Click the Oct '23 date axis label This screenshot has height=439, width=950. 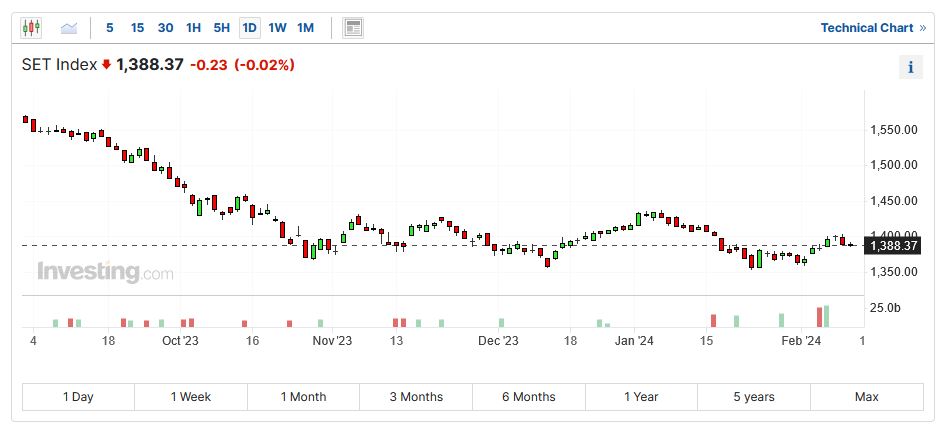point(181,341)
